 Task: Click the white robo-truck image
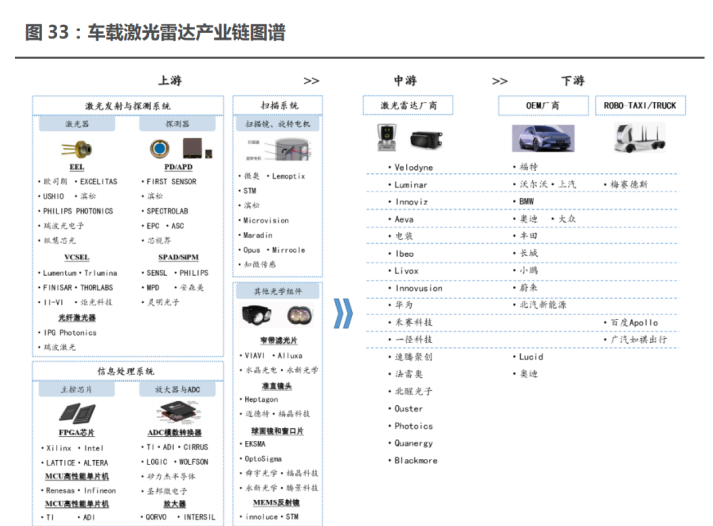point(640,138)
